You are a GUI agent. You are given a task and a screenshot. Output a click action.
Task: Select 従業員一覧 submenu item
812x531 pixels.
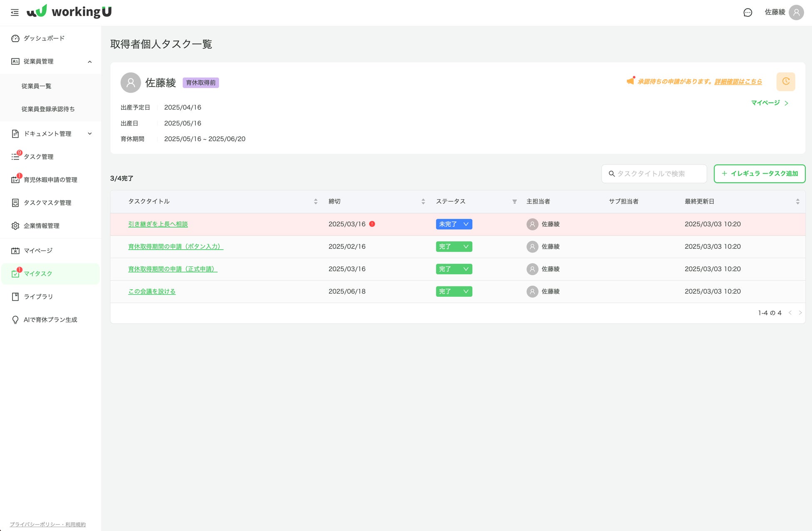(x=36, y=86)
